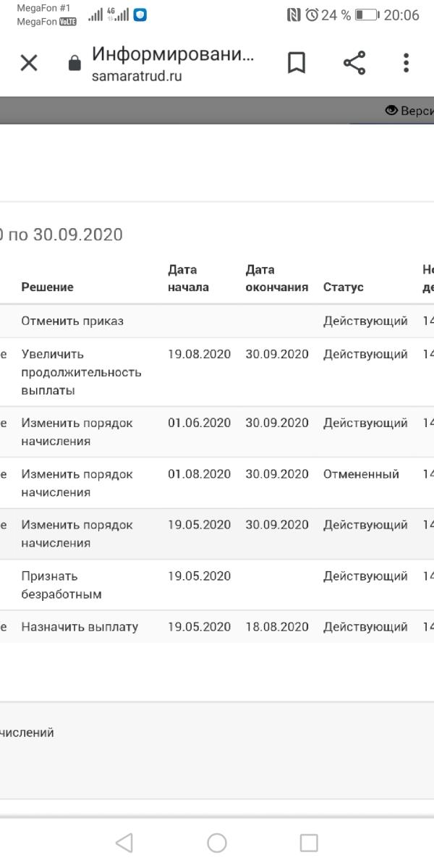Screen dimensions: 434x868
Task: Click the Статус column header
Action: (x=343, y=287)
